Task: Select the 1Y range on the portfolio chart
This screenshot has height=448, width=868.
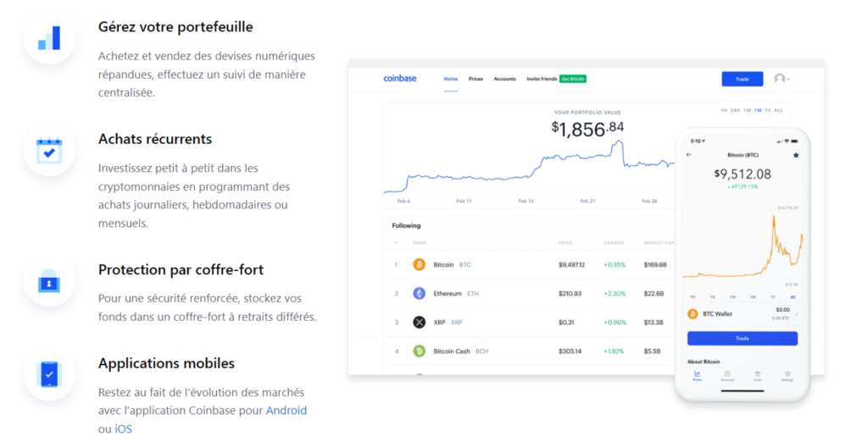Action: [x=768, y=111]
